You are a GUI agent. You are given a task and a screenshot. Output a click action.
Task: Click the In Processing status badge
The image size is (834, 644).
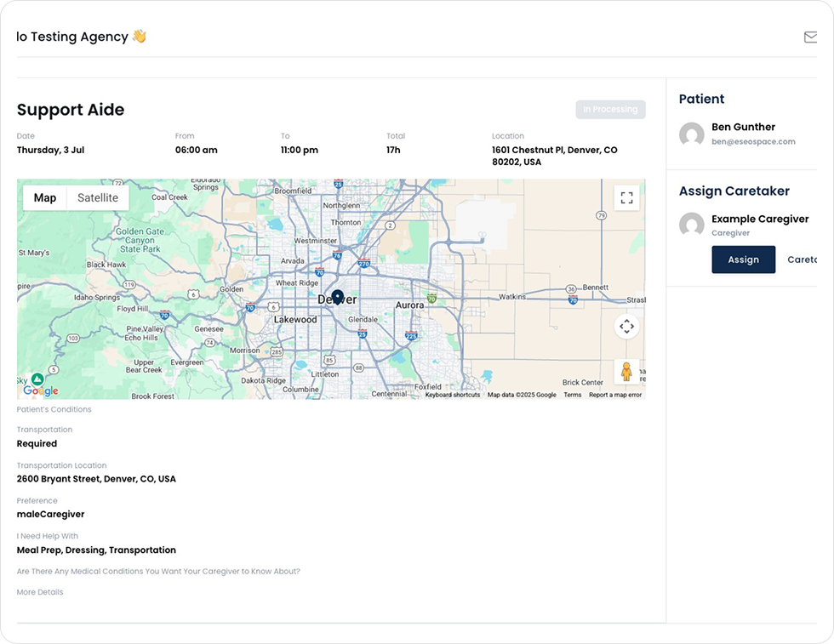[x=610, y=110]
